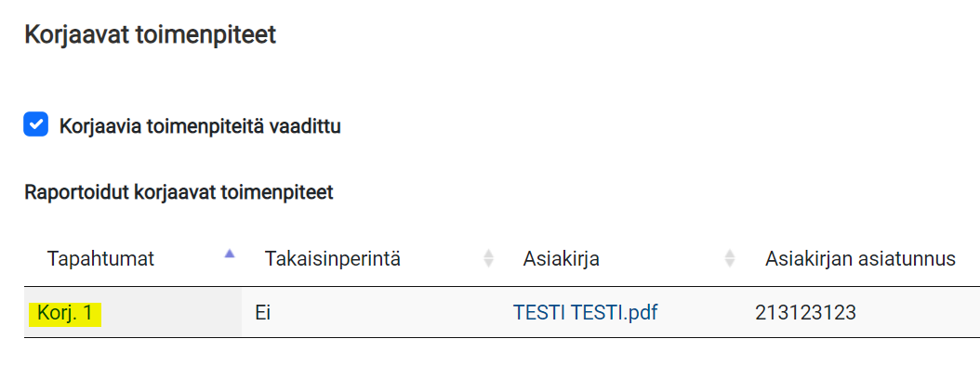Click the sort arrows icon next to Takaisinperintä
This screenshot has width=980, height=365.
[489, 259]
